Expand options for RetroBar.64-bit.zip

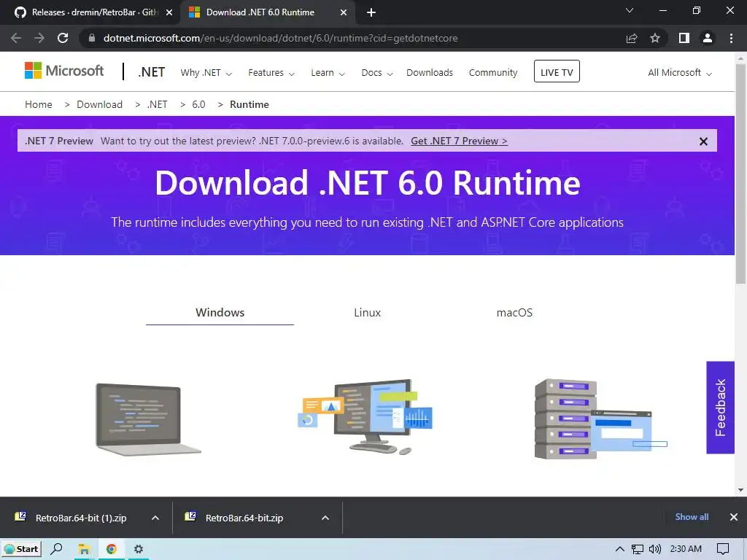click(x=325, y=518)
